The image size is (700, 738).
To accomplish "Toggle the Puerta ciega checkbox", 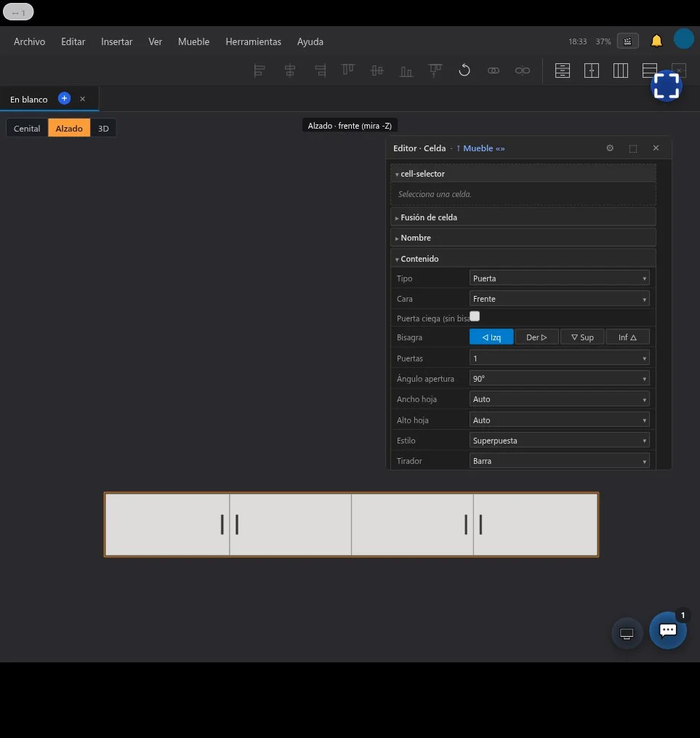I will coord(475,316).
